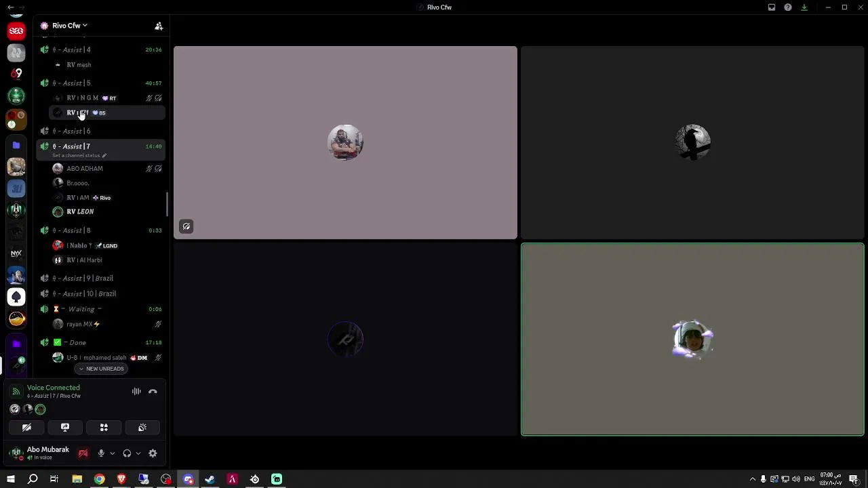Open Brave browser from the taskbar
Screen dimensions: 868x488
click(121, 479)
